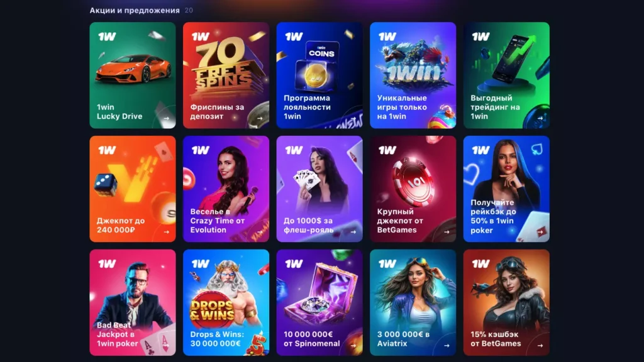The width and height of the screenshot is (644, 362).
Task: Click the arrow on the 15% кэшбэк BetGames card
Action: click(x=540, y=346)
